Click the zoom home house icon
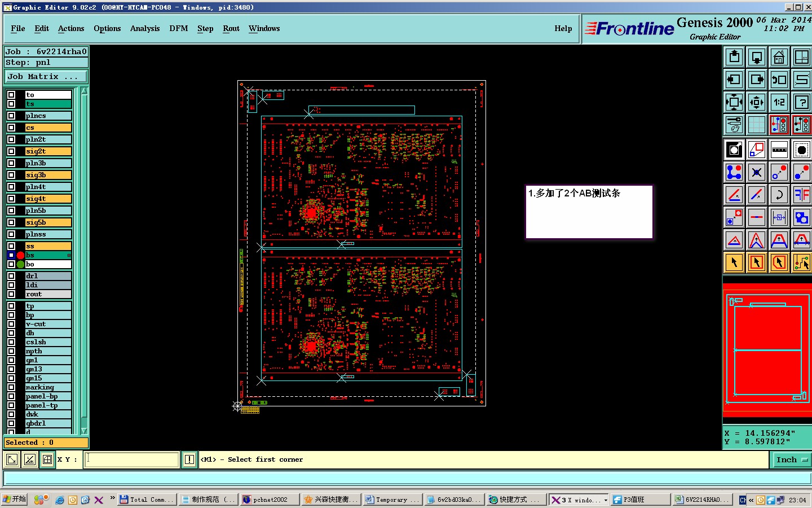812x508 pixels. (x=779, y=57)
